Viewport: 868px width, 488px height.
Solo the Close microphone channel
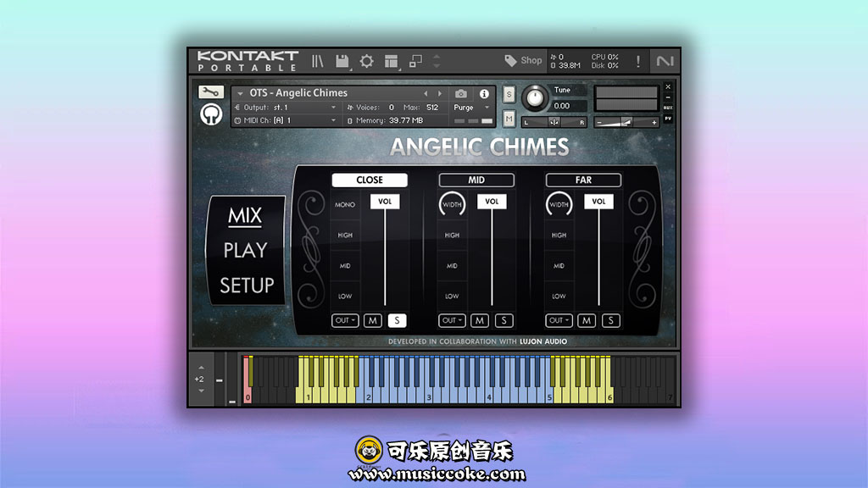tap(397, 320)
